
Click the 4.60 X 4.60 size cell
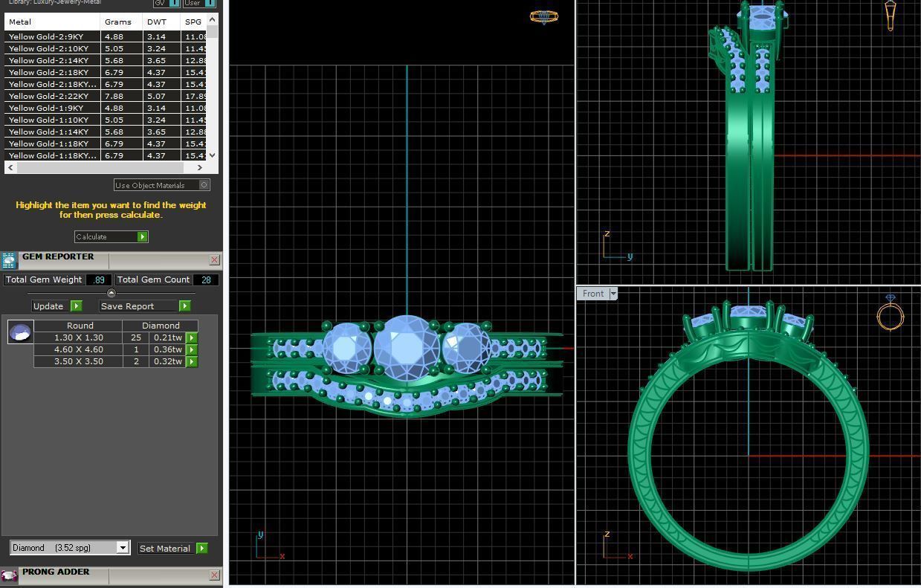[79, 349]
